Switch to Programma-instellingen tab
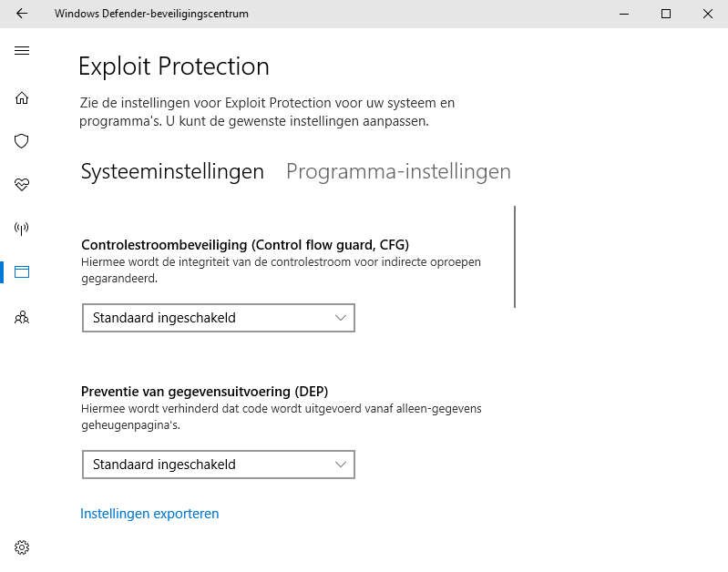Screen dimensions: 728x572 (x=398, y=171)
